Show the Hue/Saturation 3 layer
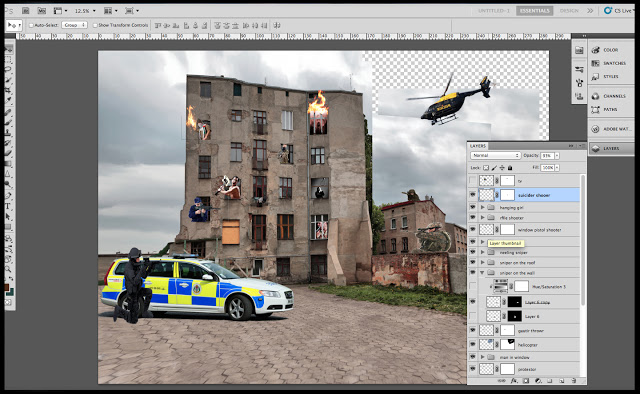This screenshot has width=640, height=394. [x=473, y=287]
